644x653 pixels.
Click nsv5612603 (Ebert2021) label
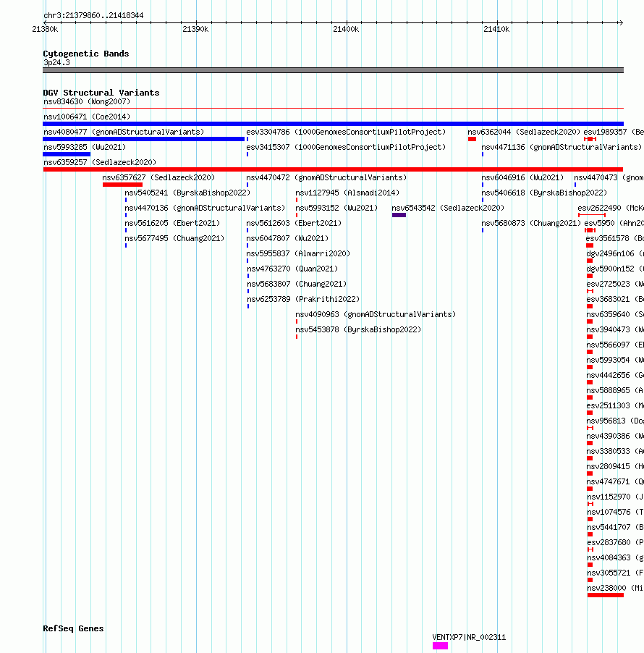coord(294,223)
